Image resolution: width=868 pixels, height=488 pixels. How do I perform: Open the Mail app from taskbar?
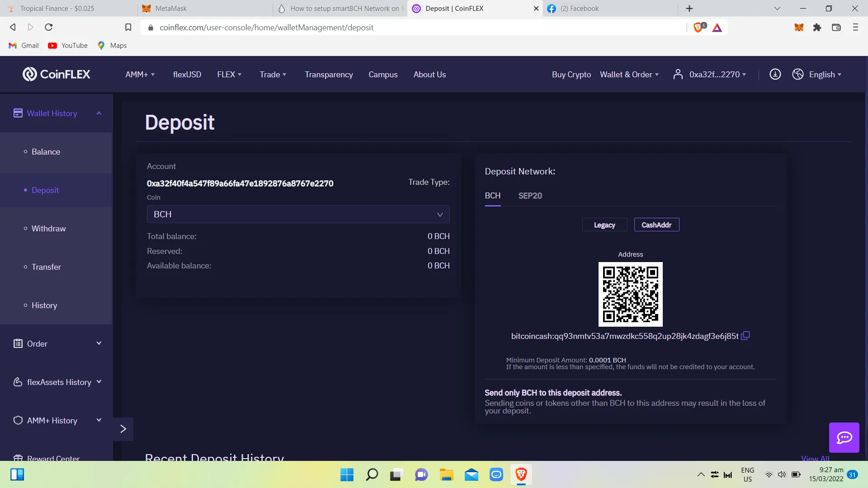(x=471, y=474)
